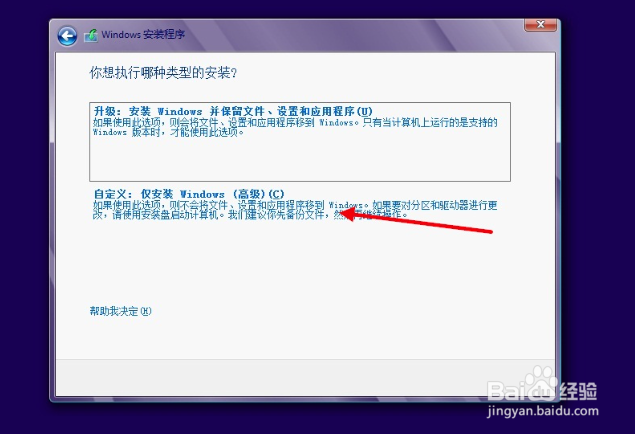Image resolution: width=635 pixels, height=434 pixels.
Task: Select 升级 upgrade install option
Action: [x=300, y=142]
